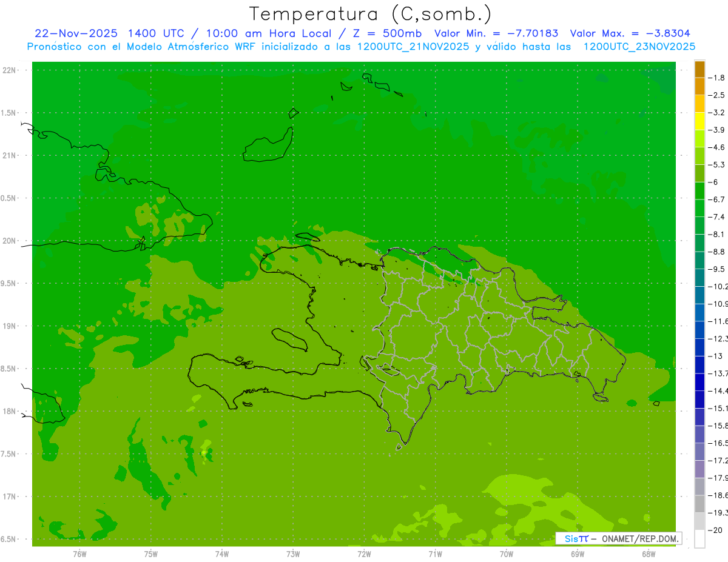This screenshot has width=728, height=562.
Task: Click the '1200UTC_23NOV2025' valid-until time
Action: click(639, 47)
